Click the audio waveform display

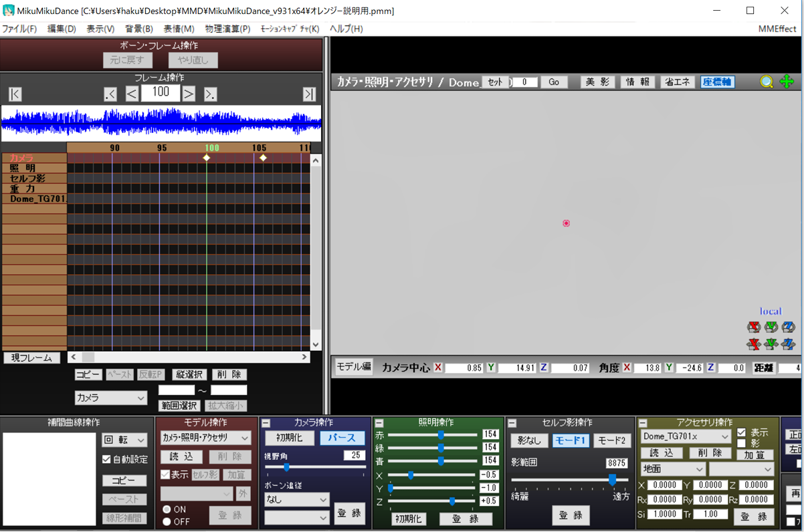161,122
